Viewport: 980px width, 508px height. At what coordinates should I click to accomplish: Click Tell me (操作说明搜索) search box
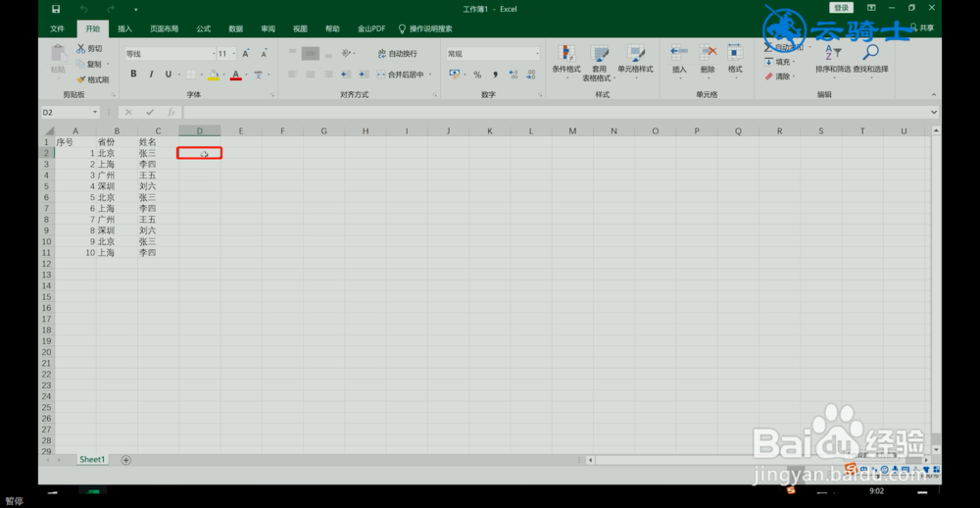tap(425, 28)
